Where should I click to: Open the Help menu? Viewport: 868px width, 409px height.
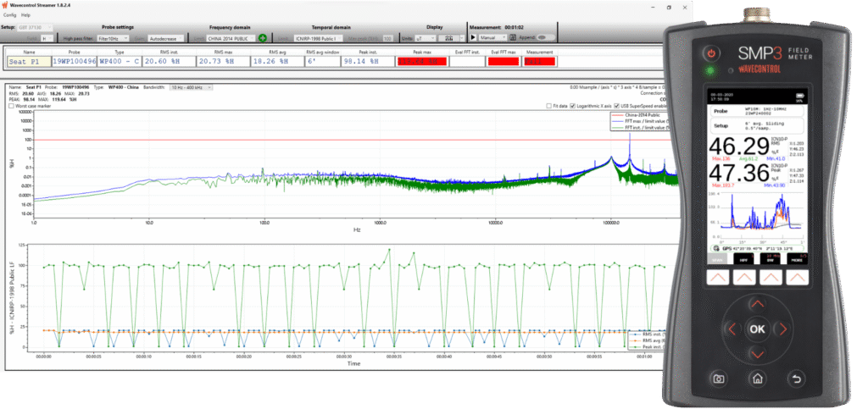(25, 15)
